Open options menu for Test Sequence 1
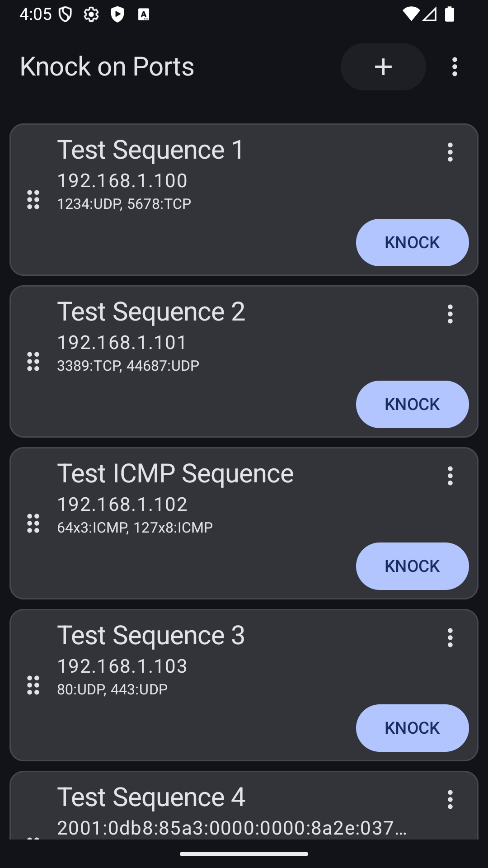 click(450, 152)
